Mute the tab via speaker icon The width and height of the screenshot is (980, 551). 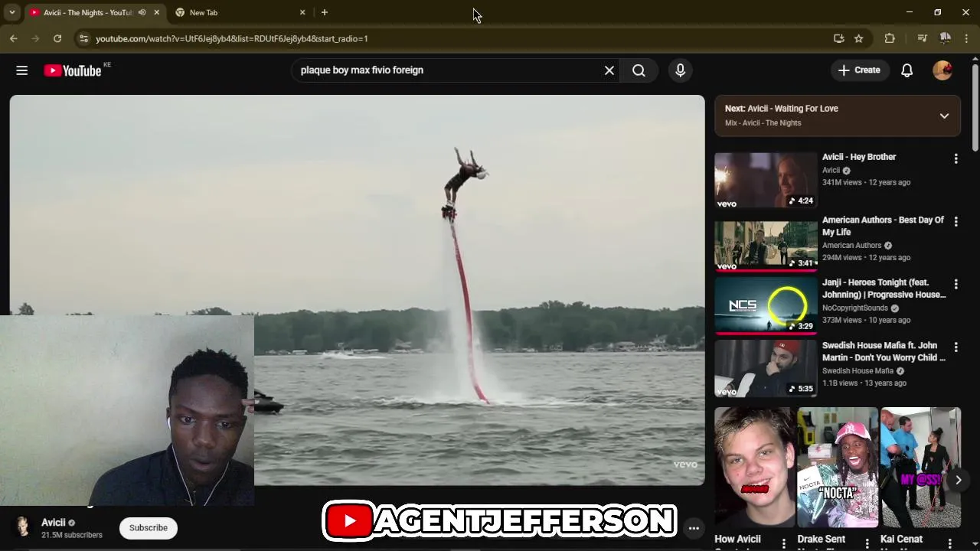pyautogui.click(x=142, y=12)
